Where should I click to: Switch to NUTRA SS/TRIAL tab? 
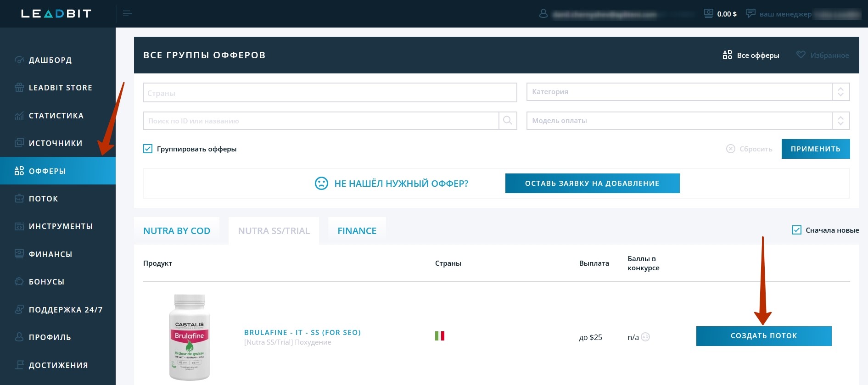[x=274, y=231]
